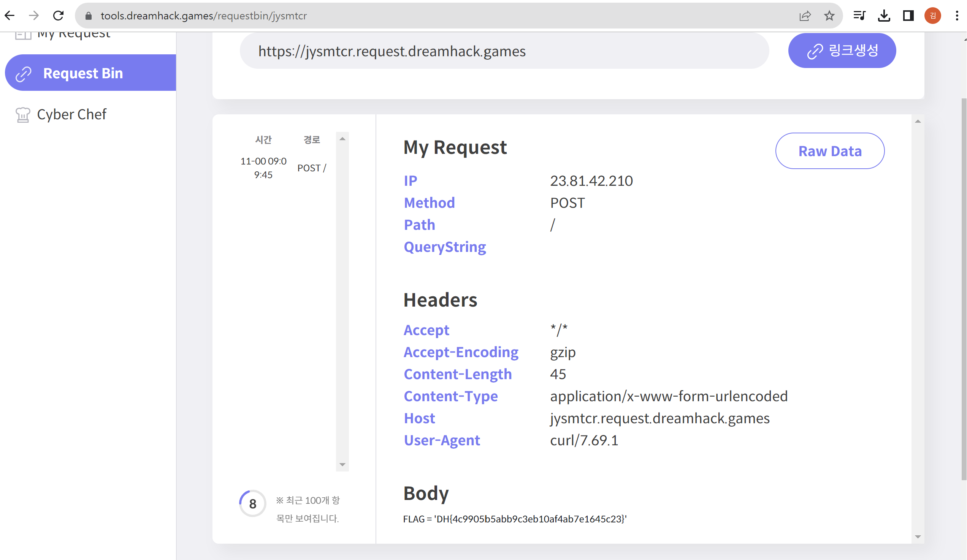967x560 pixels.
Task: Select Request Bin in the sidebar
Action: [x=83, y=73]
